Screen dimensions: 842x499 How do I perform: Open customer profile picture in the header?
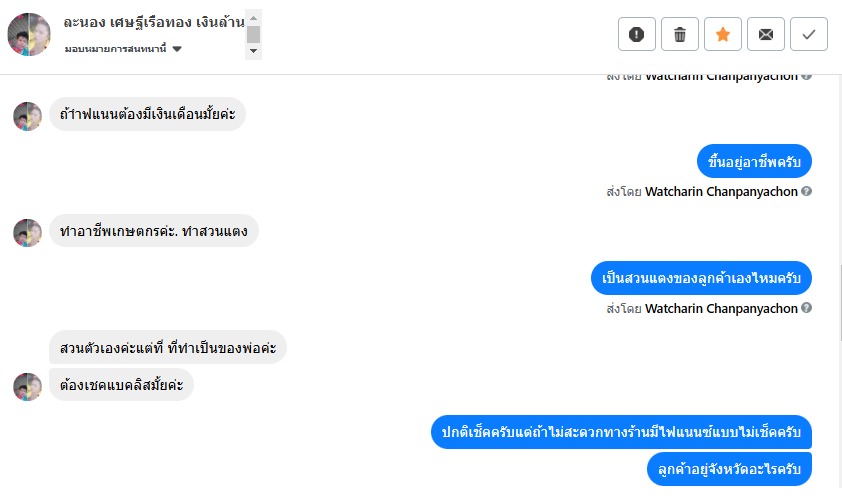(28, 34)
